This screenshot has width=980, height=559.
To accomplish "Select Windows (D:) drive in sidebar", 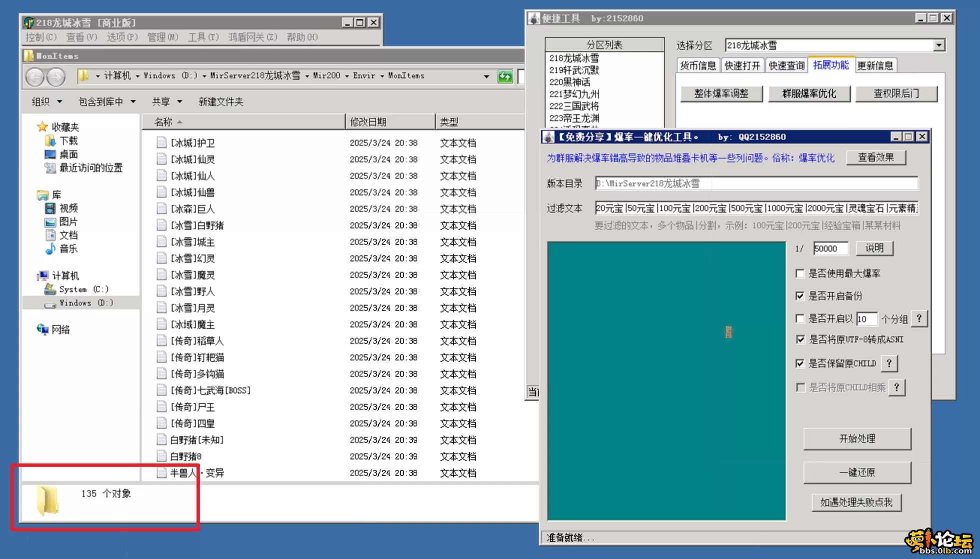I will 86,302.
